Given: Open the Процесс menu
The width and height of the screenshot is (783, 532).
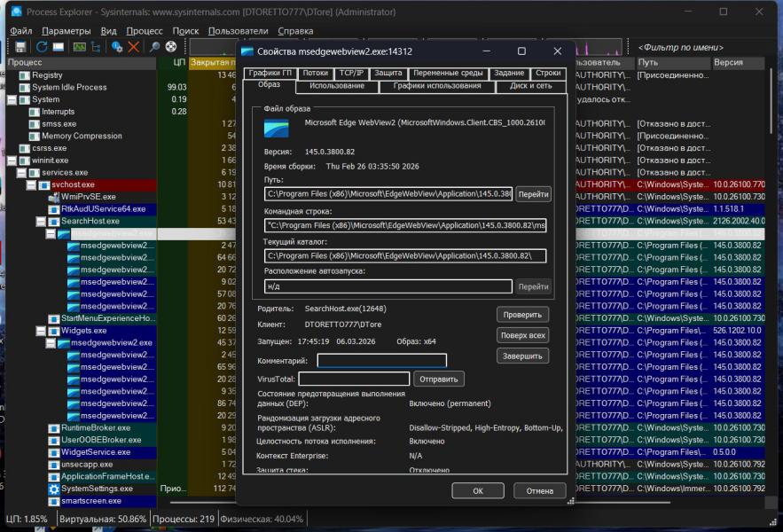Looking at the screenshot, I should coord(145,30).
